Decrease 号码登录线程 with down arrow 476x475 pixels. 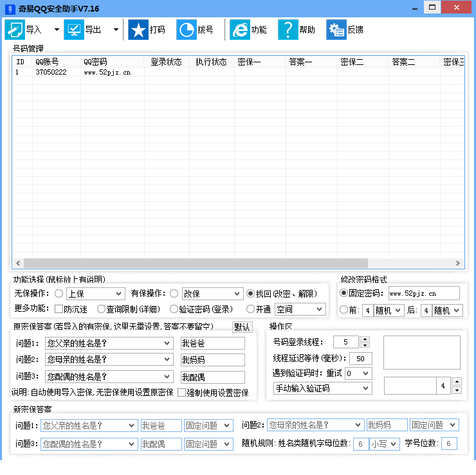click(x=365, y=345)
